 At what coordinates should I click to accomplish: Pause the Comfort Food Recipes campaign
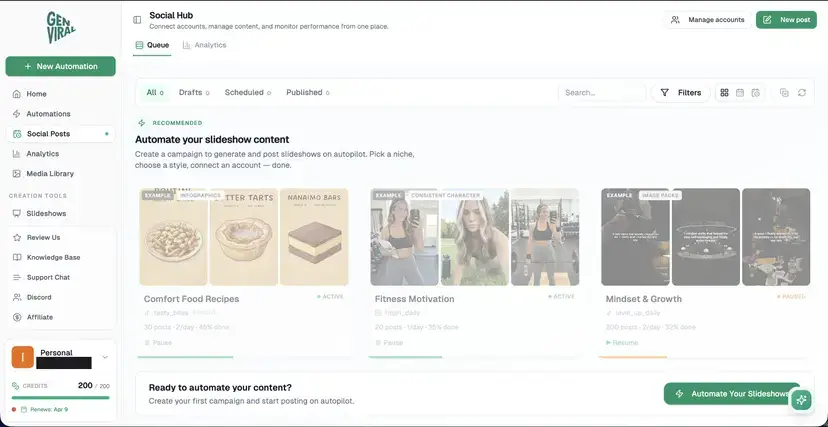[158, 343]
